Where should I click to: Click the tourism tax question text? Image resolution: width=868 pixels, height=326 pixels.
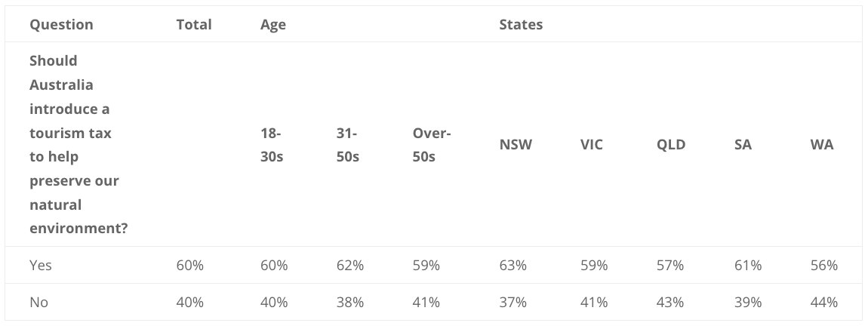coord(78,144)
